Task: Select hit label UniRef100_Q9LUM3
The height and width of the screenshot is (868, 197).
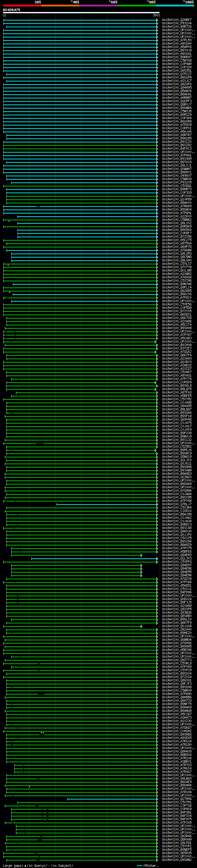Action: (176, 254)
